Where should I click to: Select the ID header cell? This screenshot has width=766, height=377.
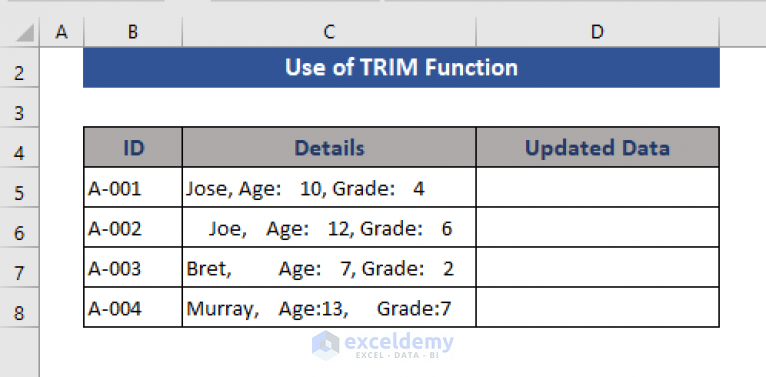(133, 147)
